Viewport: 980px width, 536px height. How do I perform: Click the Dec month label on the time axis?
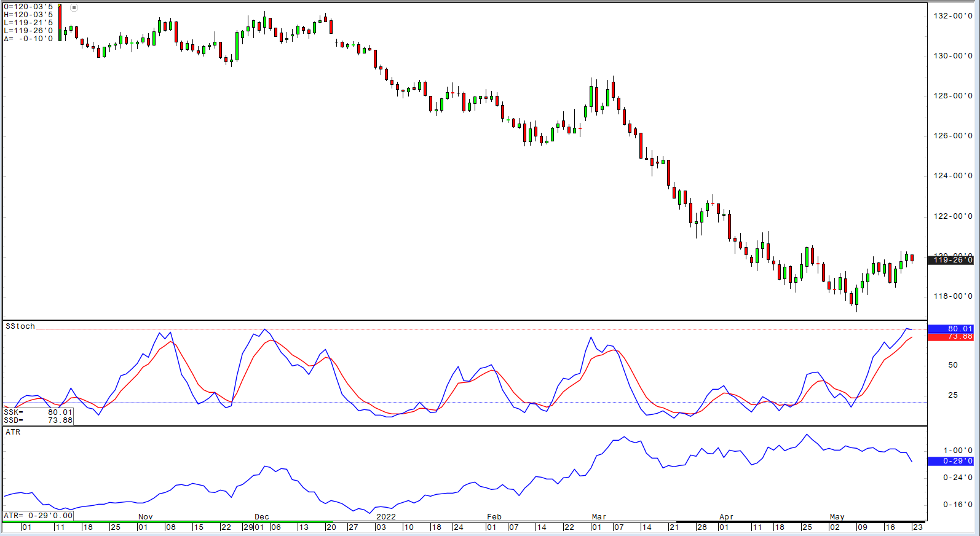pyautogui.click(x=262, y=517)
